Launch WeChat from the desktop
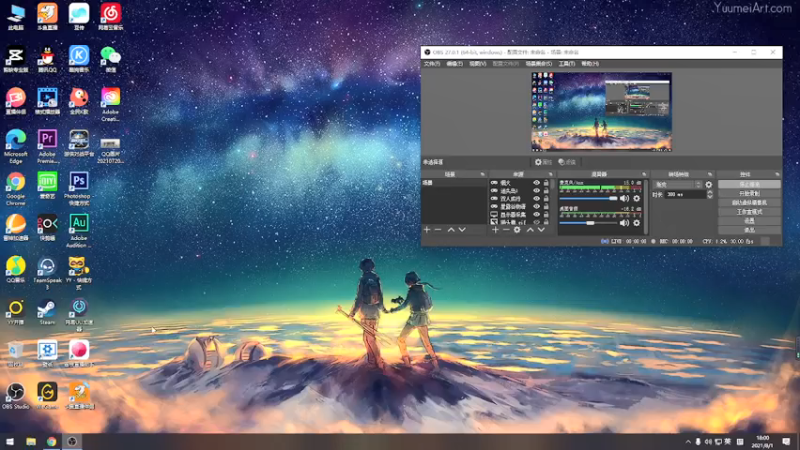This screenshot has width=800, height=450. click(x=110, y=60)
